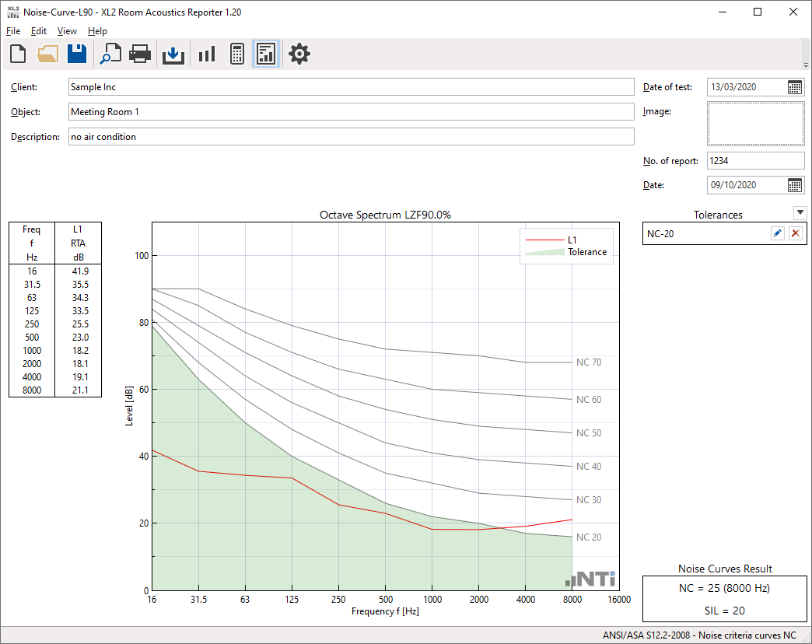Expand the Tolerances dropdown arrow
The width and height of the screenshot is (812, 644).
(800, 213)
